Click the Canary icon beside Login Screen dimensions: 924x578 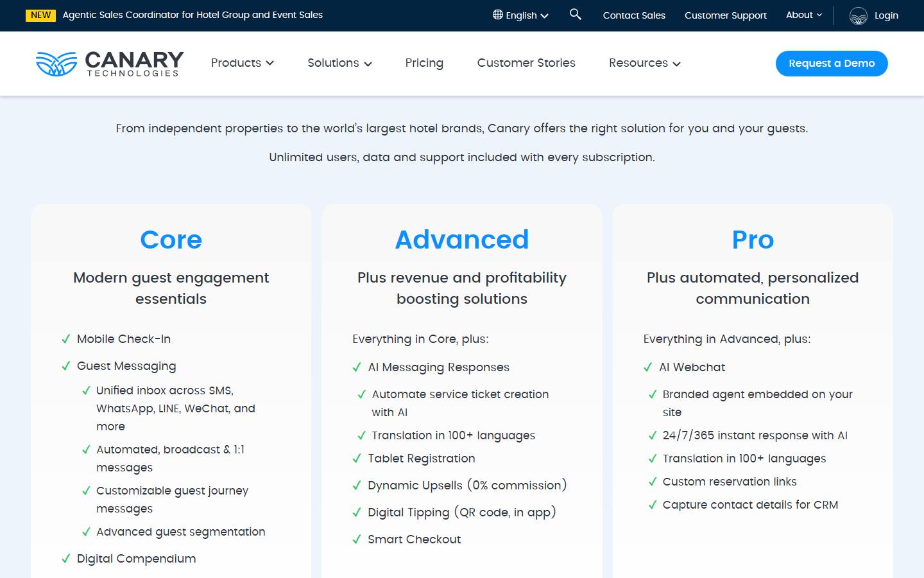(858, 15)
